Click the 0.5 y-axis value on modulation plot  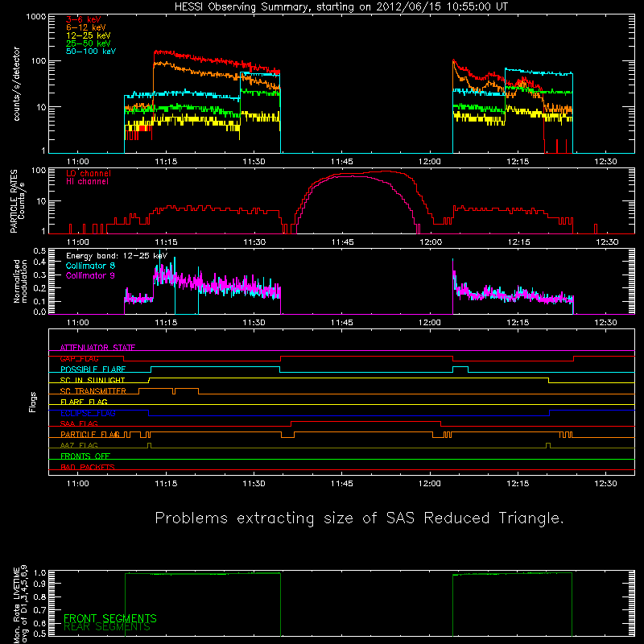[39, 250]
